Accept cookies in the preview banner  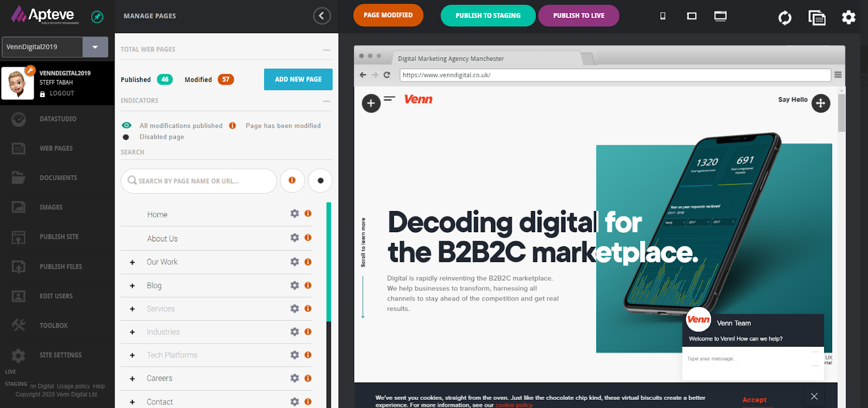755,400
